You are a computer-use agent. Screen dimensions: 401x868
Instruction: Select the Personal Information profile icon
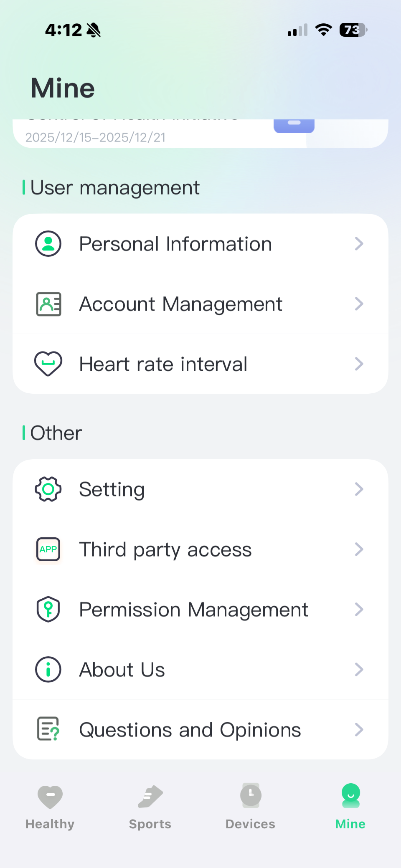(48, 243)
